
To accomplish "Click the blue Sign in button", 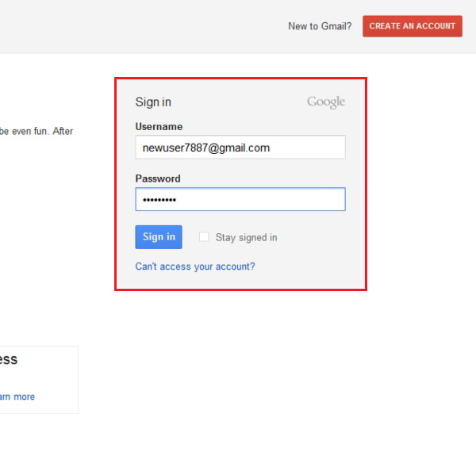I will (159, 237).
